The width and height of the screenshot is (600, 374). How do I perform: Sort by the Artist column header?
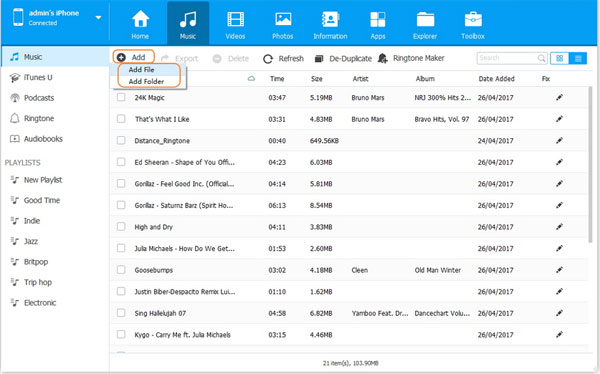pyautogui.click(x=360, y=79)
